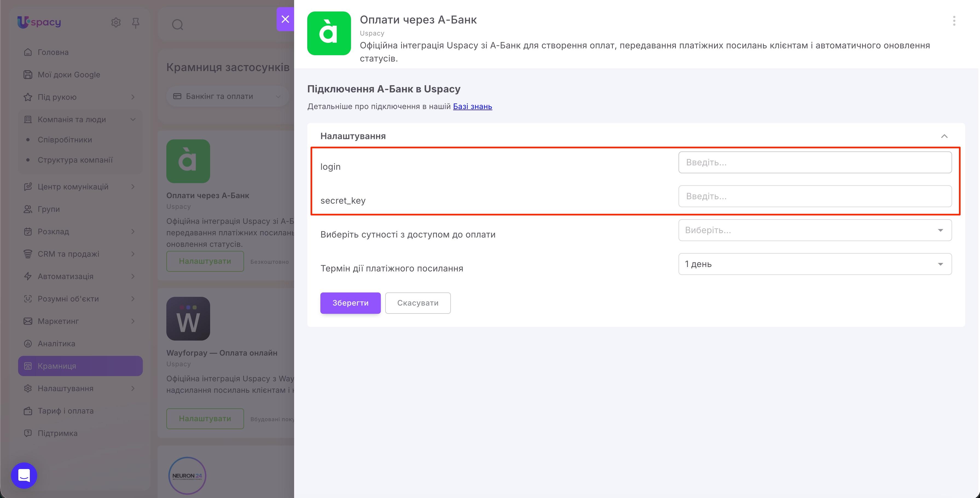Click the Головна home icon
This screenshot has width=980, height=498.
pyautogui.click(x=28, y=52)
